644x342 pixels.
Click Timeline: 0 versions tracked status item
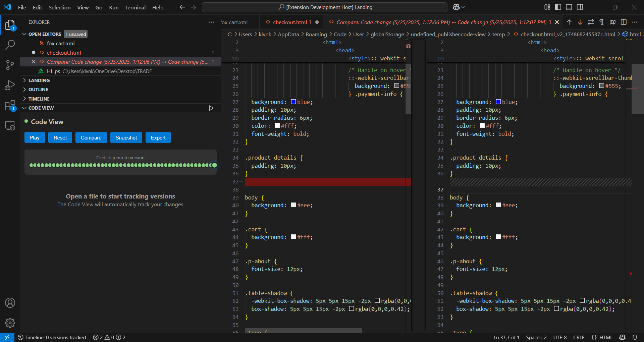pyautogui.click(x=52, y=337)
